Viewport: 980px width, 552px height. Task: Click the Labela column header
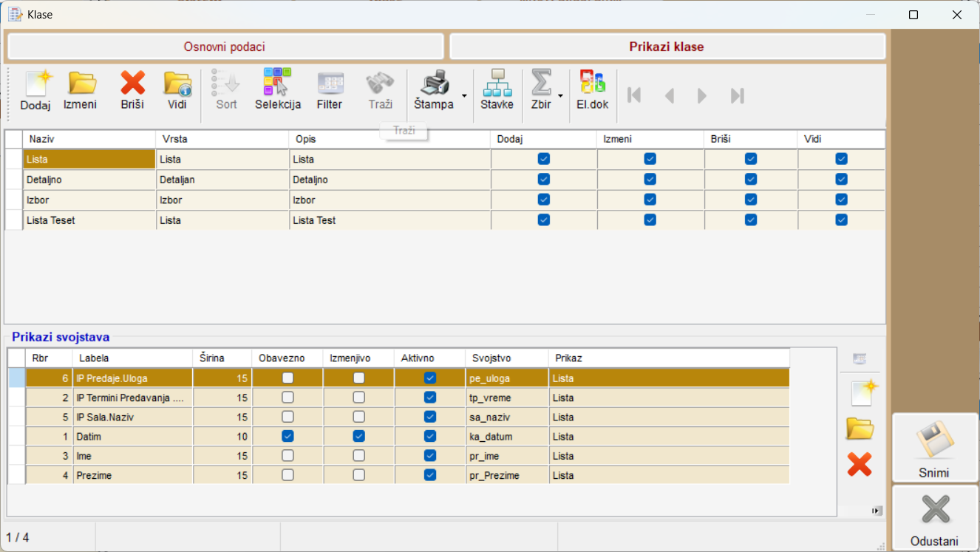[133, 358]
